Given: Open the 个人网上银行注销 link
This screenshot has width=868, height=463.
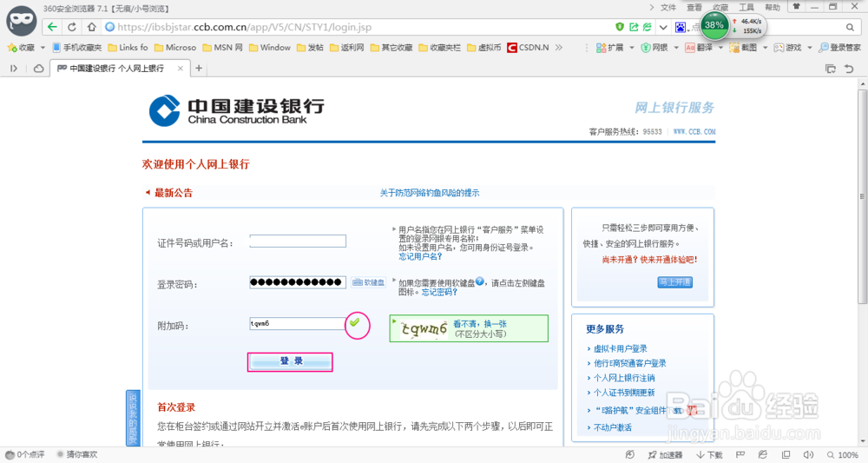Looking at the screenshot, I should 624,378.
